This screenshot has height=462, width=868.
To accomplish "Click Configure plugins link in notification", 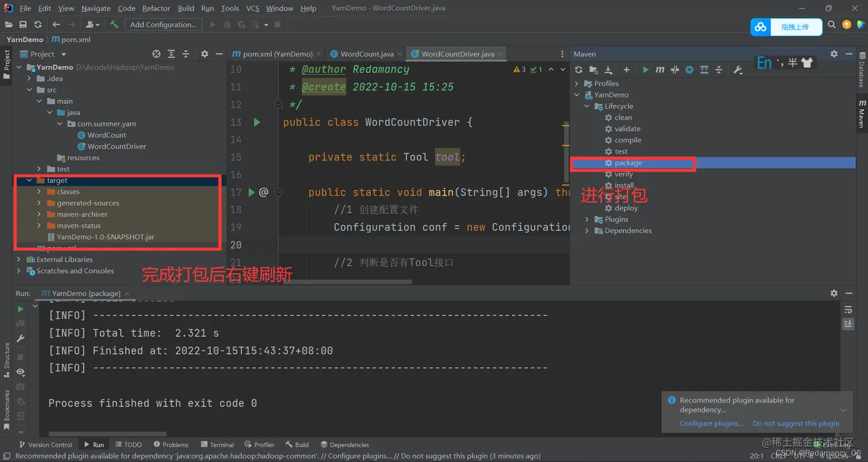I will tap(711, 423).
